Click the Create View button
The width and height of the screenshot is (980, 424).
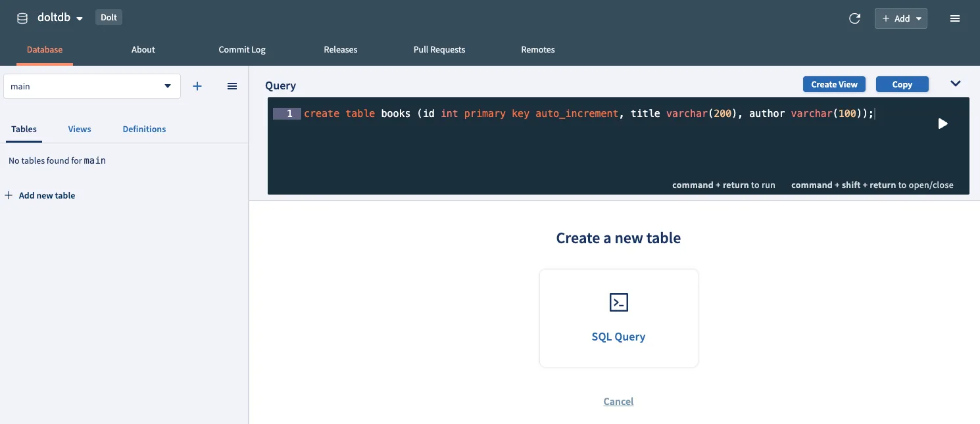pos(834,84)
